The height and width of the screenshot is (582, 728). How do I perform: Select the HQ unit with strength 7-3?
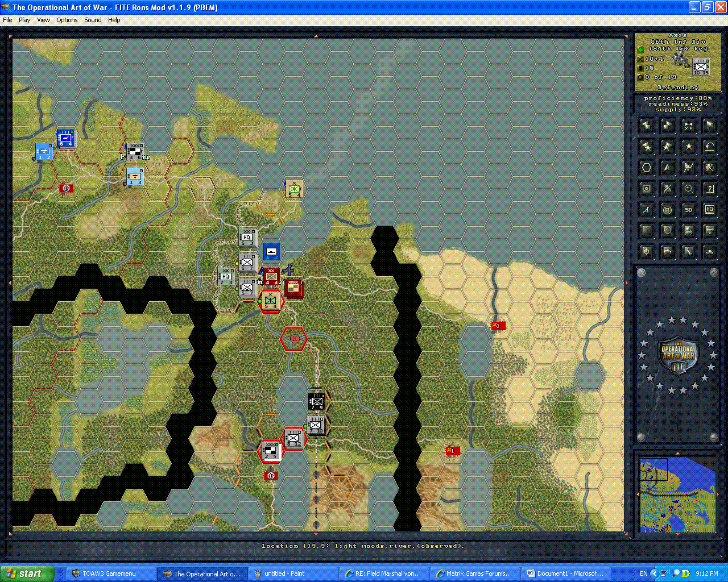[x=226, y=276]
